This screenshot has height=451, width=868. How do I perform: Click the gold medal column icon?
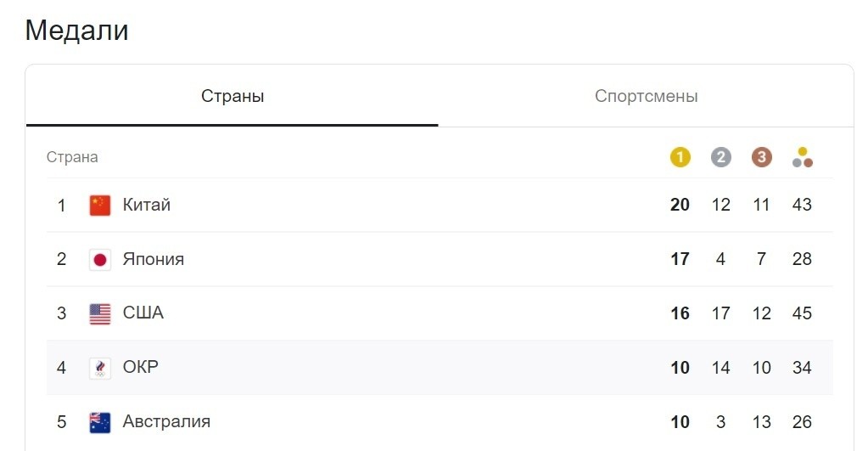tap(680, 157)
